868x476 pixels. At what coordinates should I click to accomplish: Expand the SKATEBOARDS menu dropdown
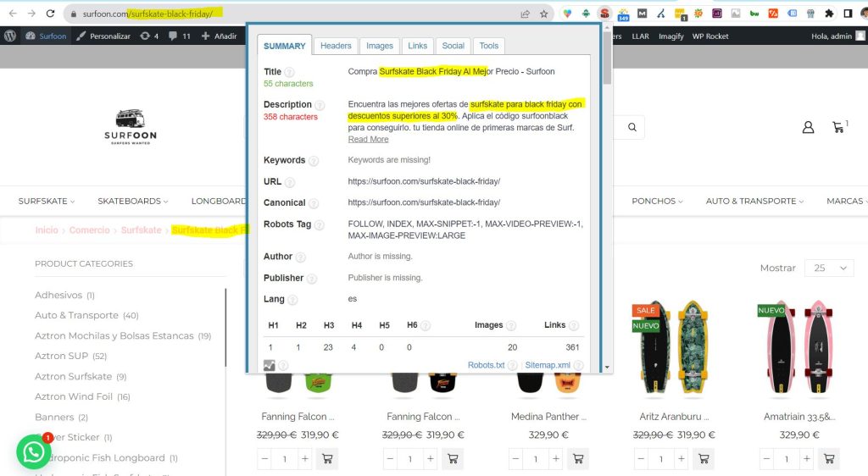(x=133, y=202)
